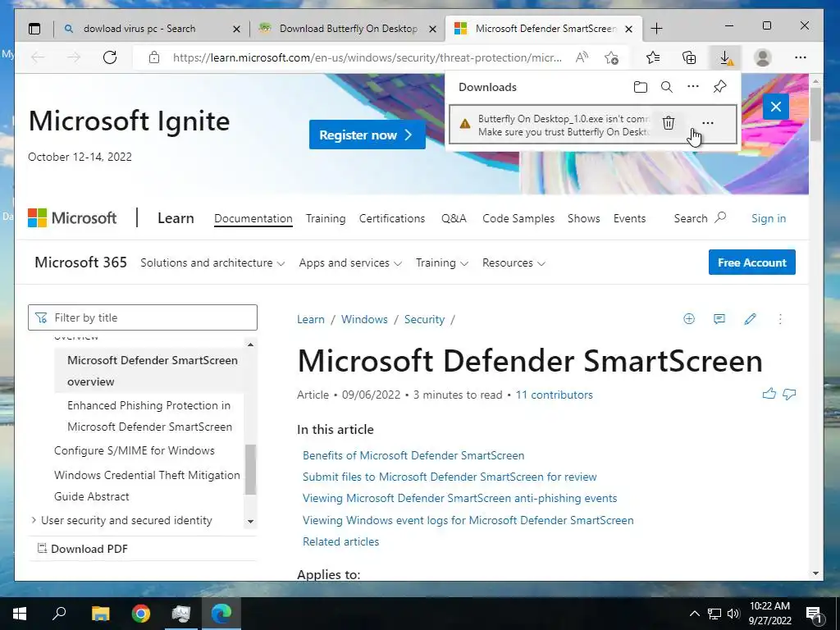This screenshot has height=630, width=840.
Task: Go back with the browser back arrow
Action: (x=38, y=57)
